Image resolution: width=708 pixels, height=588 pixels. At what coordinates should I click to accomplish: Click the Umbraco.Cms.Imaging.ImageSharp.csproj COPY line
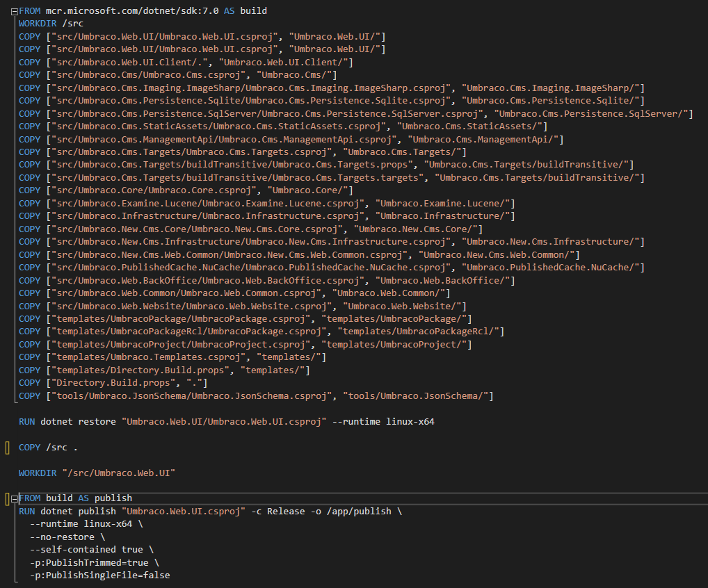point(332,88)
